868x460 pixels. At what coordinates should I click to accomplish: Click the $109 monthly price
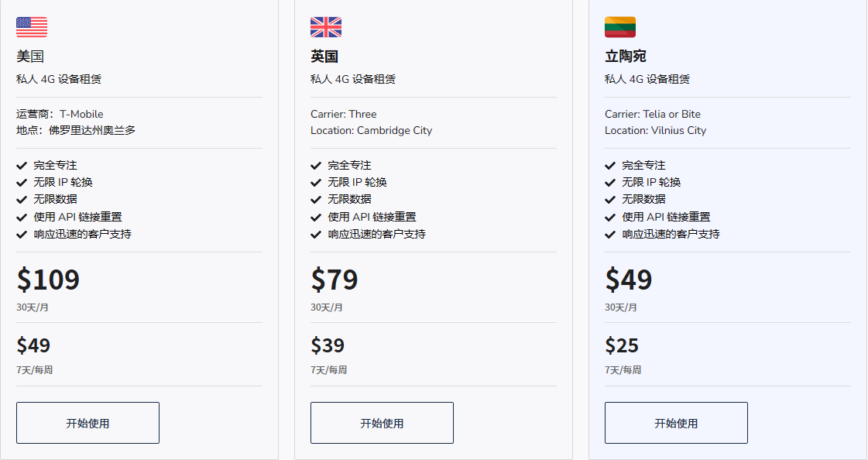click(x=48, y=280)
